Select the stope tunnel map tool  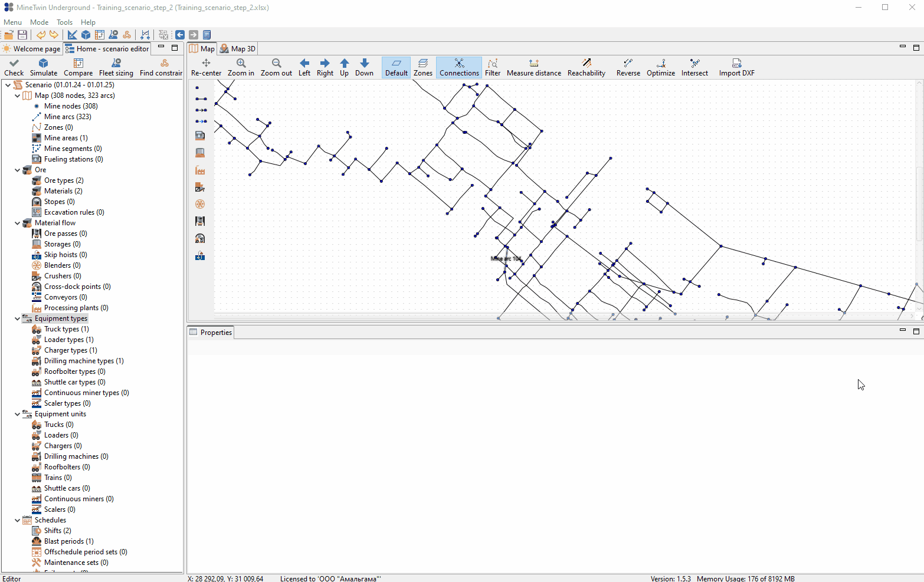coord(200,238)
